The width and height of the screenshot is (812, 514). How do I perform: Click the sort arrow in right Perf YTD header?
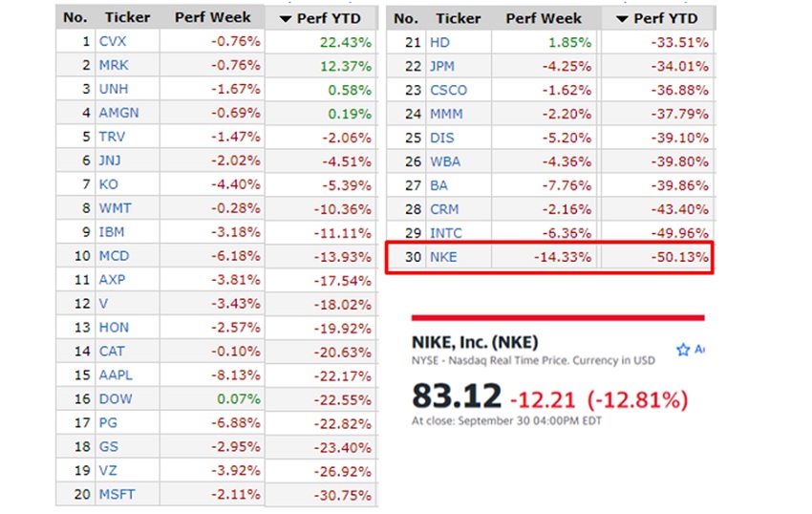(623, 19)
